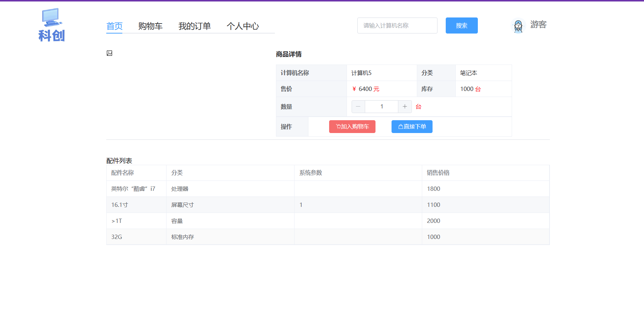Click the 操作 label cell
This screenshot has height=311, width=644.
292,127
